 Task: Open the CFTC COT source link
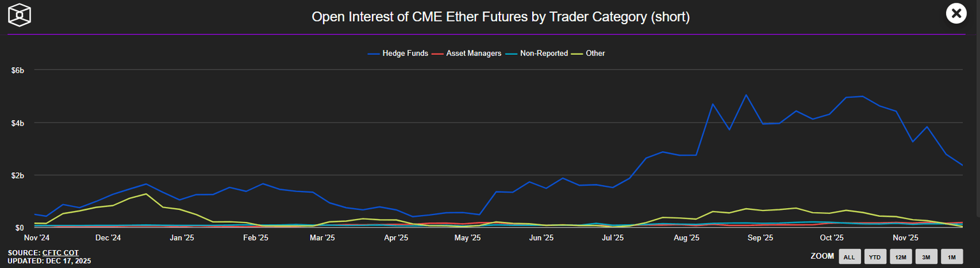(61, 253)
